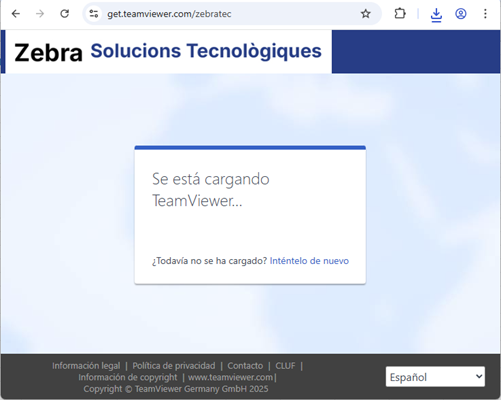Go back to the previous page
Viewport: 501px width, 400px height.
point(16,14)
